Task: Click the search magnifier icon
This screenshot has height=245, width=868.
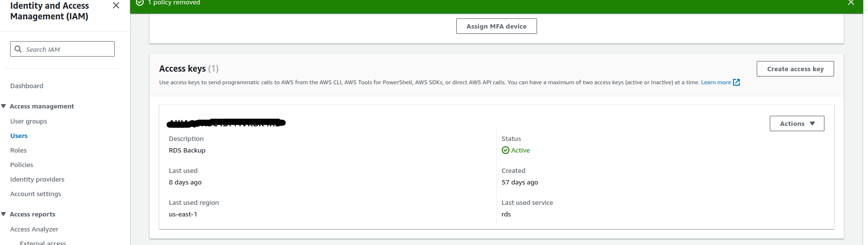Action: click(18, 49)
